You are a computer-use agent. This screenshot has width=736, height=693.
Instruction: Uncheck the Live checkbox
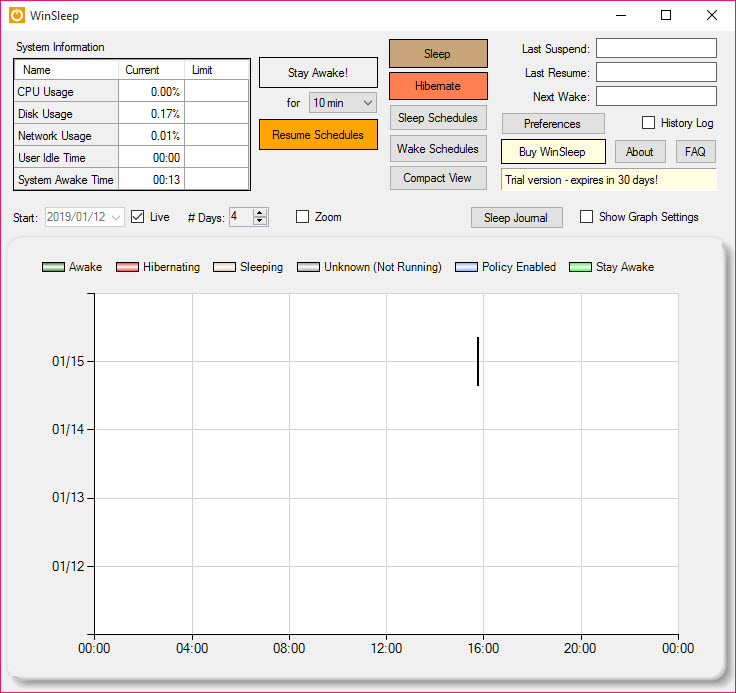coord(138,217)
